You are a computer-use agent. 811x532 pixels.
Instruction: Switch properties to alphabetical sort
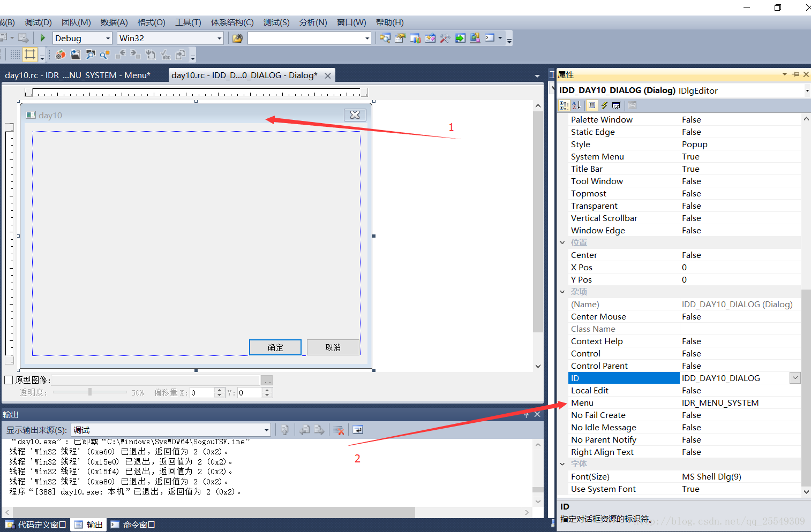tap(576, 105)
